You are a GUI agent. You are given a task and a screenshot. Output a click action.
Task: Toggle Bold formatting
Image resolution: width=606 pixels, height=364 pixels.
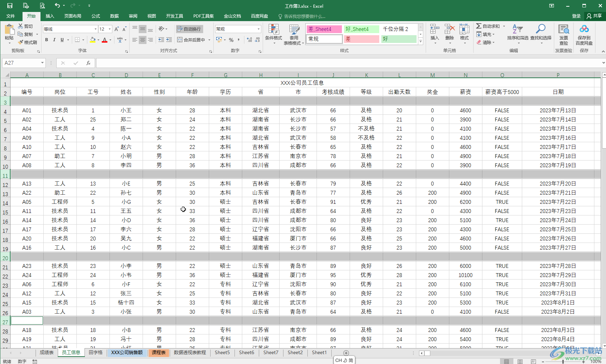click(46, 40)
